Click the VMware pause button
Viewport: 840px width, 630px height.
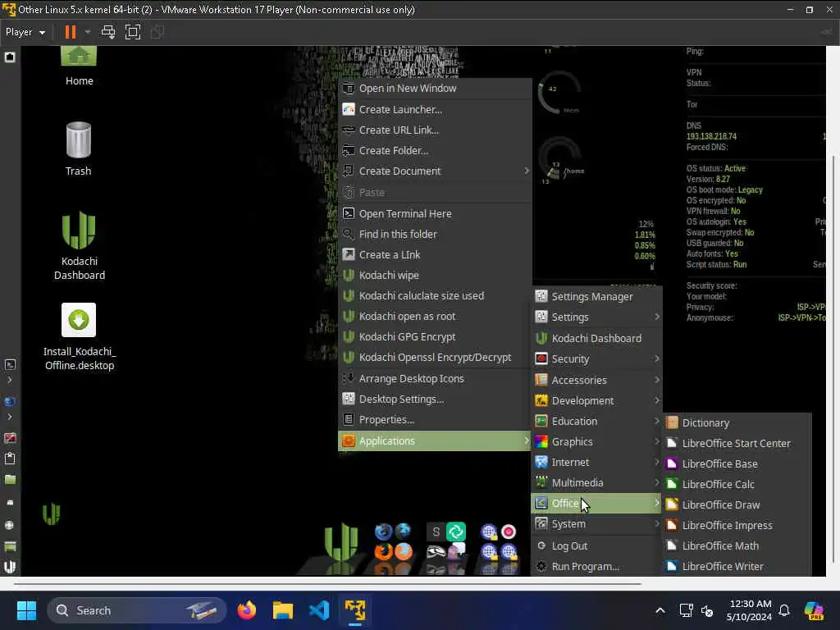point(71,32)
